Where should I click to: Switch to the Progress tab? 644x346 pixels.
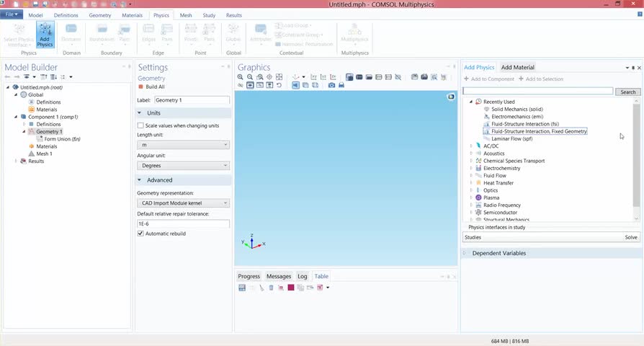tap(249, 276)
